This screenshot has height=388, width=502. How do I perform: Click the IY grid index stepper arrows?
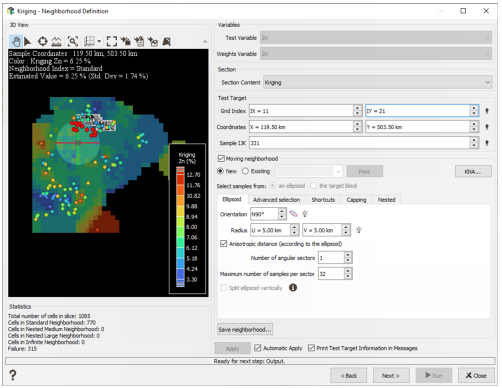click(x=474, y=111)
